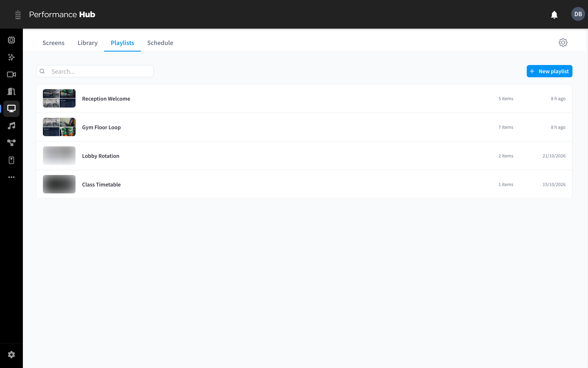Open sidebar settings gear at bottom

[11, 355]
